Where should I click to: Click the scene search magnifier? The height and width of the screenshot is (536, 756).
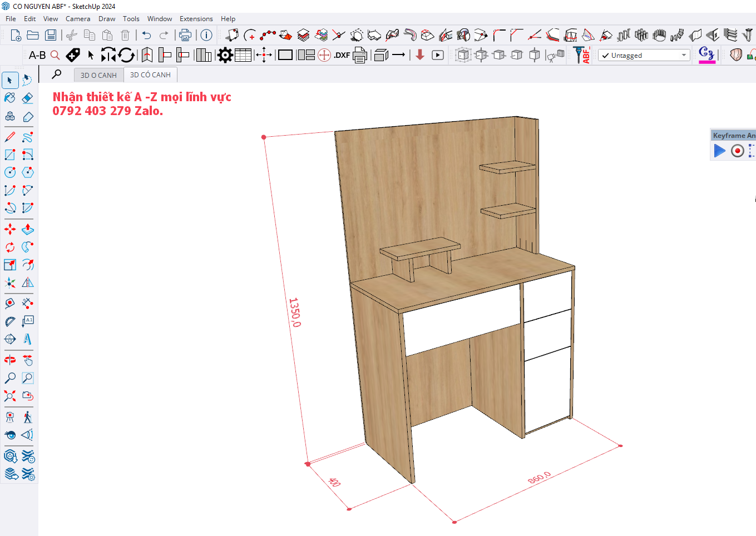click(x=57, y=74)
